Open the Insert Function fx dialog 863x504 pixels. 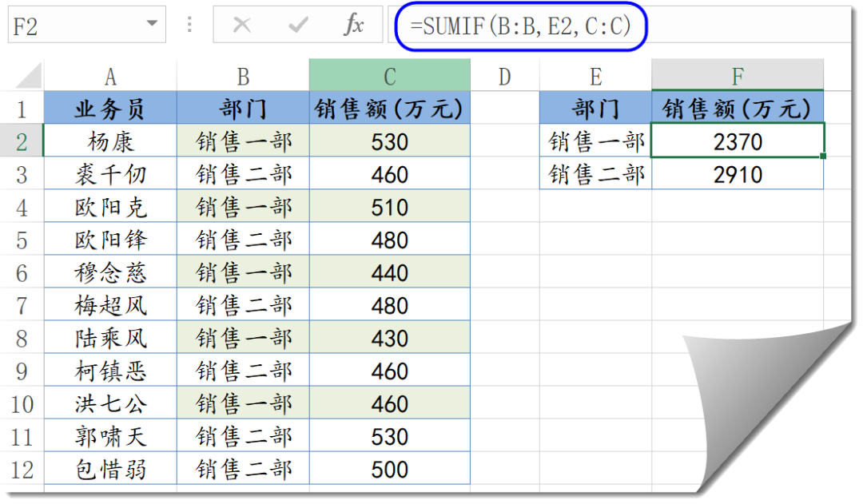point(353,25)
